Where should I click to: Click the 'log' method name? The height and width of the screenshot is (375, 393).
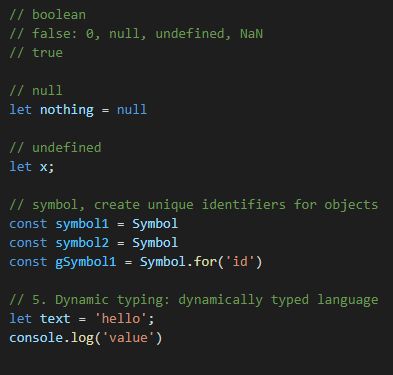pos(82,338)
